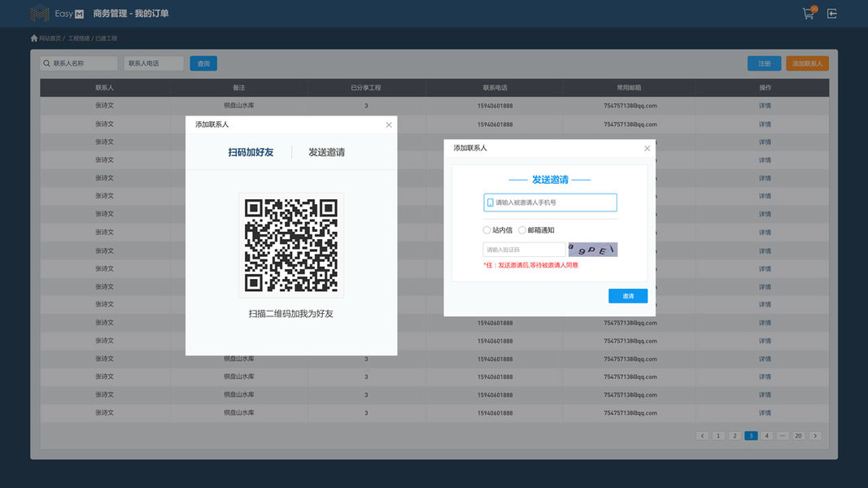Click the 联系人 column header

(x=105, y=88)
